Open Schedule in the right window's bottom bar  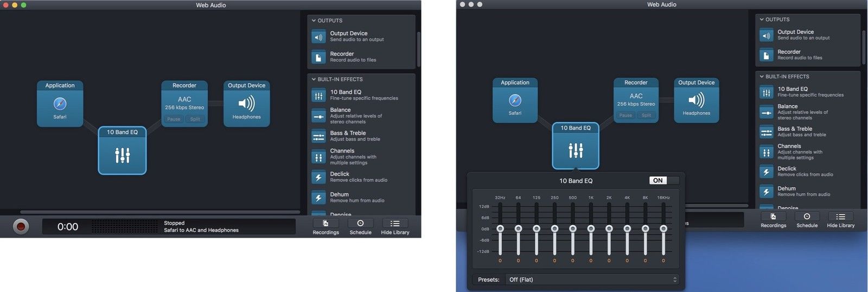(x=807, y=220)
